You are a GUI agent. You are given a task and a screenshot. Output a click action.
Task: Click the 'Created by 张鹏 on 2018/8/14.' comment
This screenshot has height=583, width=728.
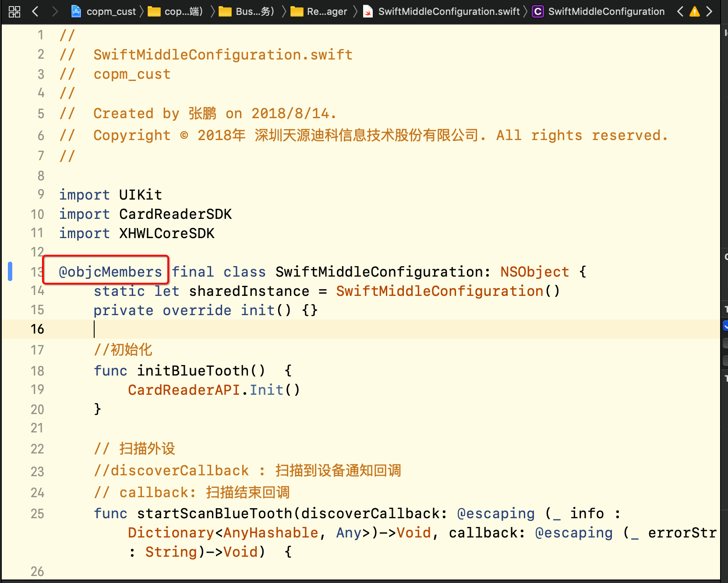[x=215, y=113]
